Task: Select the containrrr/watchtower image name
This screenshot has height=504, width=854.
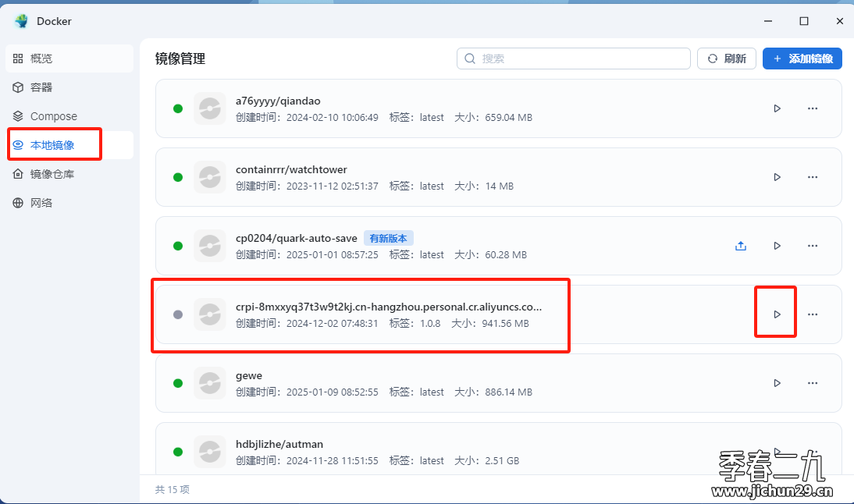Action: [x=291, y=169]
